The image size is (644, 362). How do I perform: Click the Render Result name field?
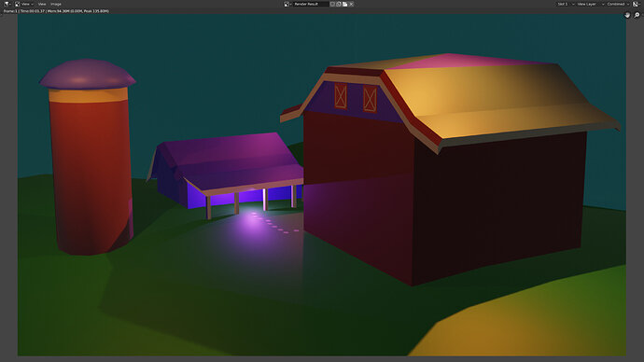[311, 4]
